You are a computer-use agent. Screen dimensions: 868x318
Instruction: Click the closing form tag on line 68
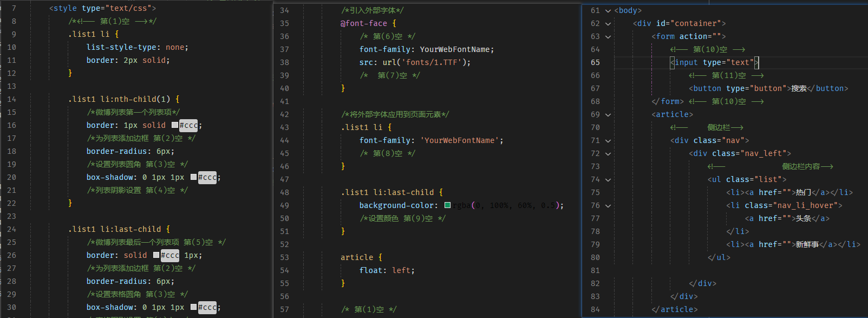click(x=668, y=101)
